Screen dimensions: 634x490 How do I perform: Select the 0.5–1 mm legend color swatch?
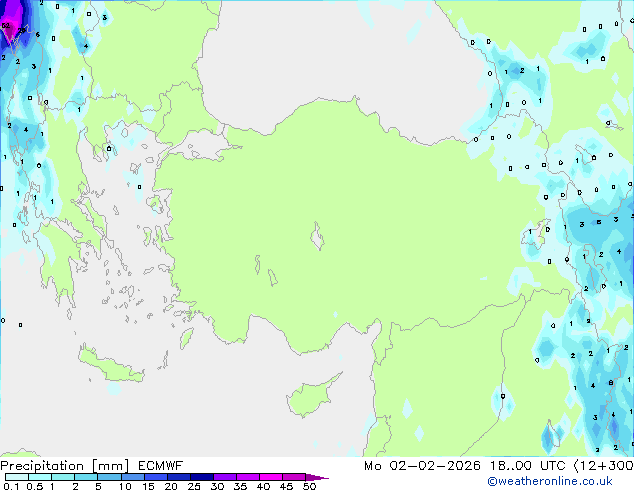tap(40, 477)
